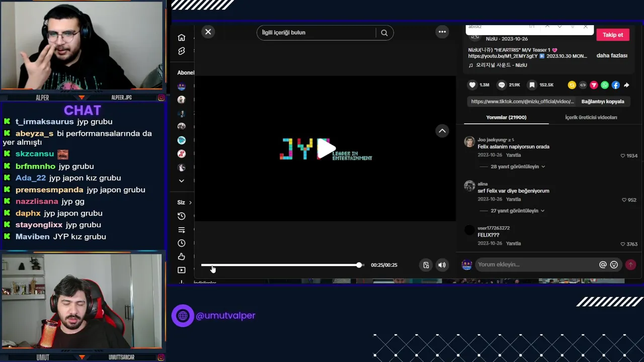This screenshot has width=644, height=362.
Task: Open Joo jaekyung's profile avatar
Action: coord(469,142)
